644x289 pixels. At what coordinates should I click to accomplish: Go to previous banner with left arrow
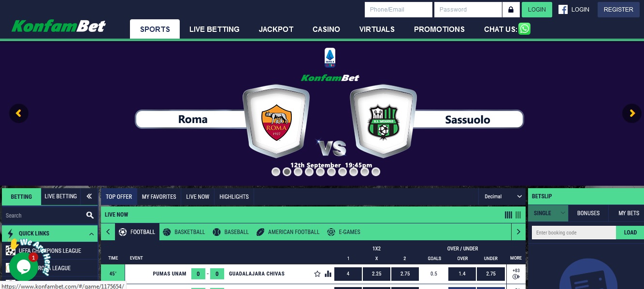pos(19,113)
